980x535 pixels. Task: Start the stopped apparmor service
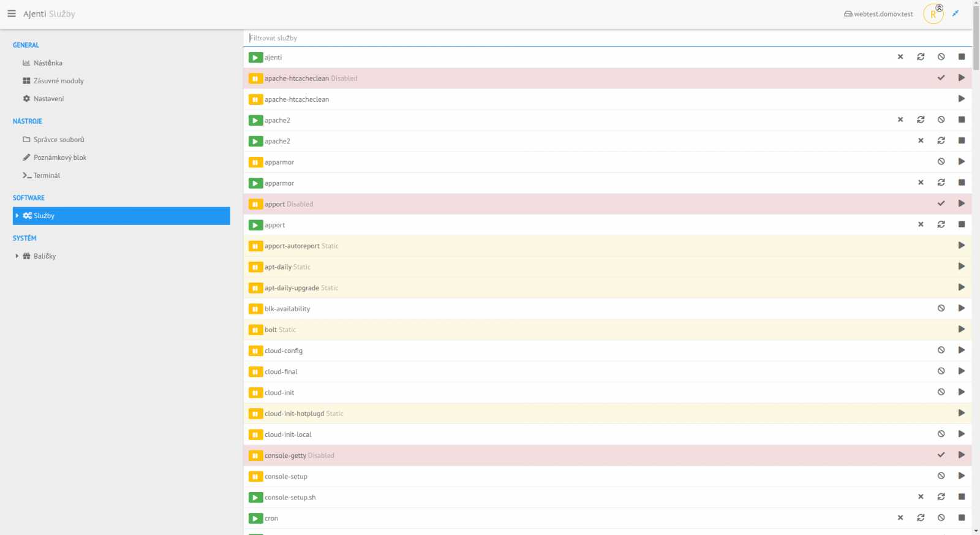coord(962,162)
